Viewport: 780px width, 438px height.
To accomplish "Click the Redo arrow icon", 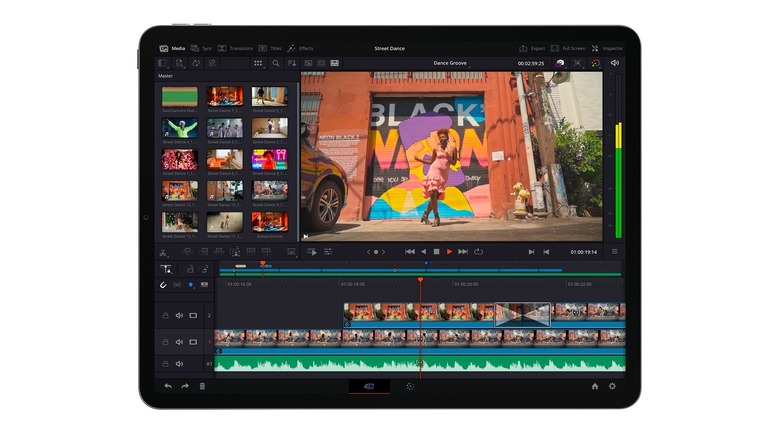I will (185, 386).
